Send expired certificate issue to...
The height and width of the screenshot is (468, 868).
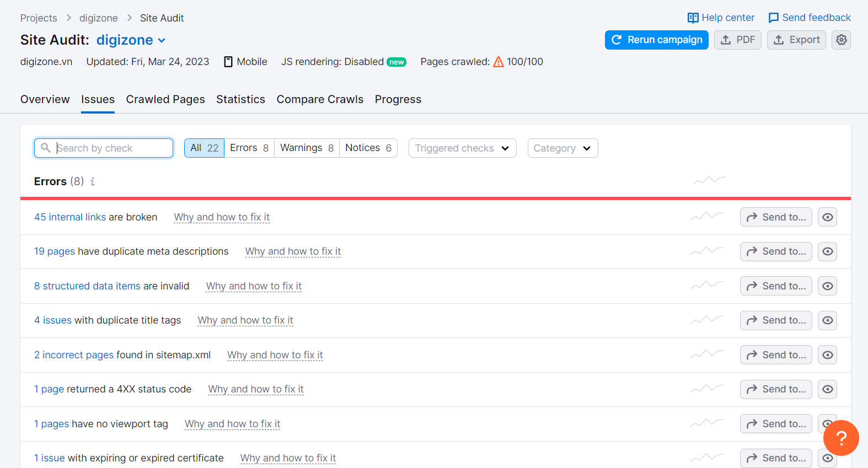tap(776, 458)
